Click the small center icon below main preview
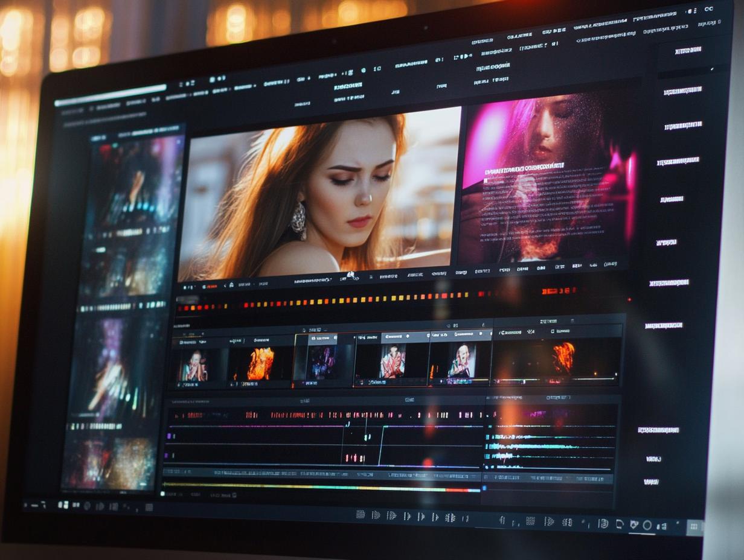 349,276
